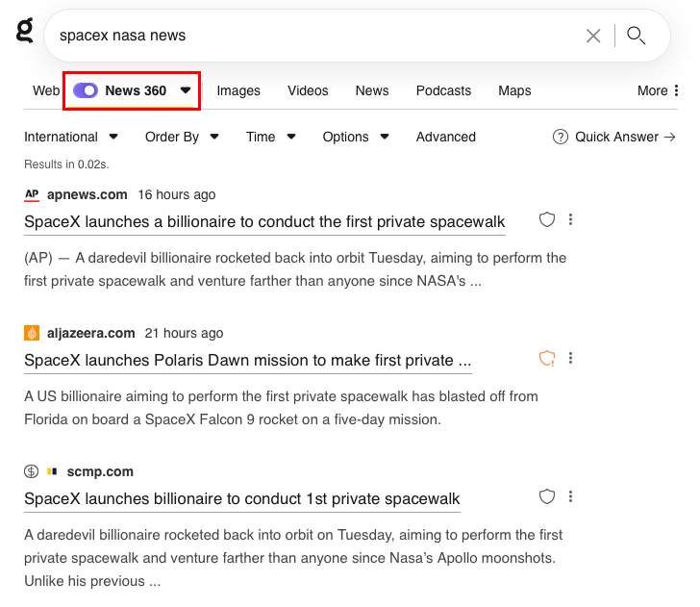Screen dimensions: 700x607
Task: Open three-dot menu for SCMP result
Action: click(x=571, y=497)
